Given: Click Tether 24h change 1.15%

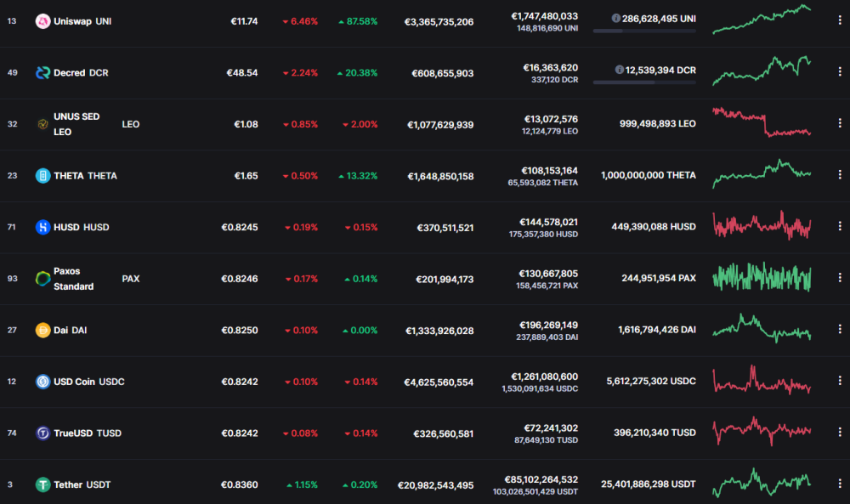Looking at the screenshot, I should click(x=302, y=484).
